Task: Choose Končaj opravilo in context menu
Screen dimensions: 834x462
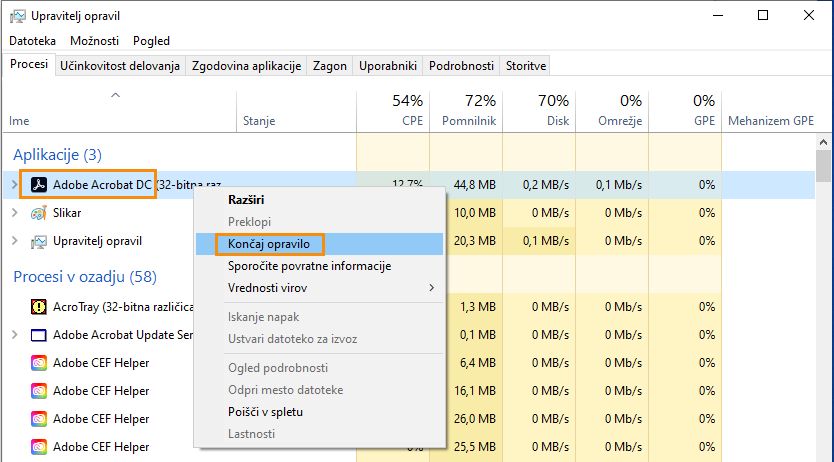Action: pyautogui.click(x=319, y=244)
